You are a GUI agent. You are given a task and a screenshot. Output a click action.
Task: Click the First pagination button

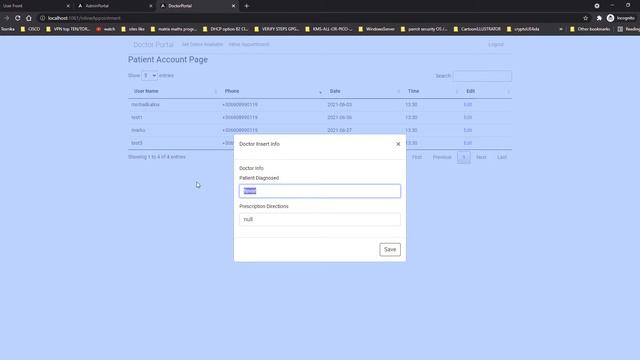(x=417, y=157)
